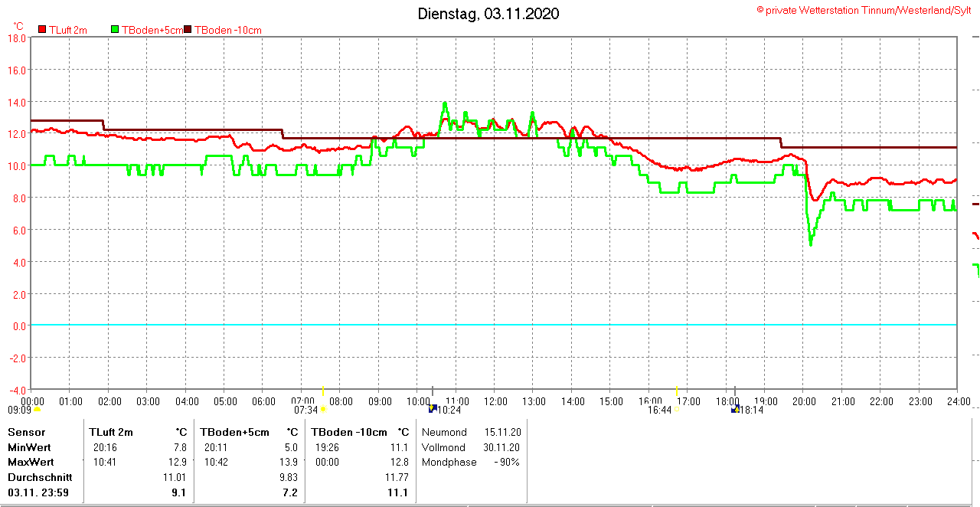This screenshot has width=980, height=507.
Task: Open the private Wetterstation Tinnum copyright link
Action: (865, 10)
